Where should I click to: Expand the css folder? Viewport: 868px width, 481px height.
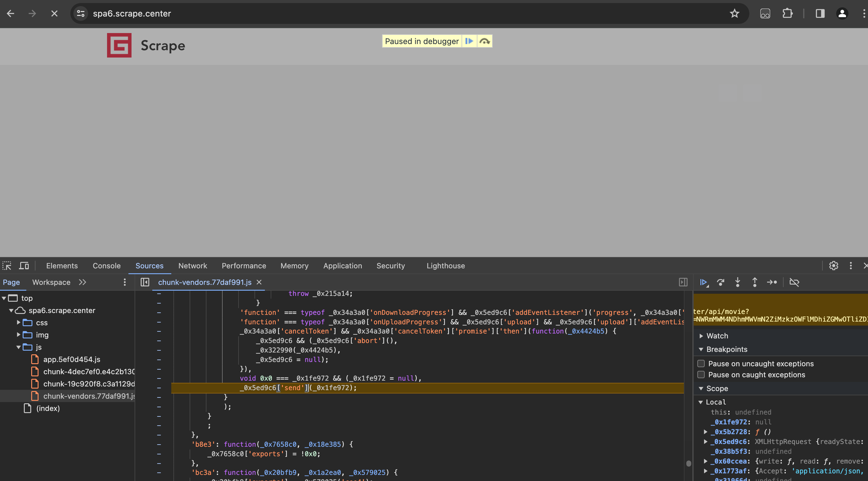tap(19, 323)
